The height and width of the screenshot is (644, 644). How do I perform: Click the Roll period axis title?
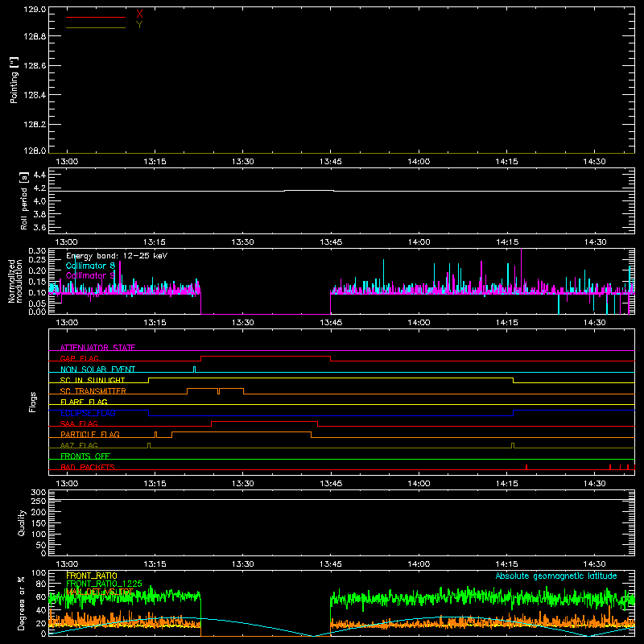pyautogui.click(x=24, y=200)
